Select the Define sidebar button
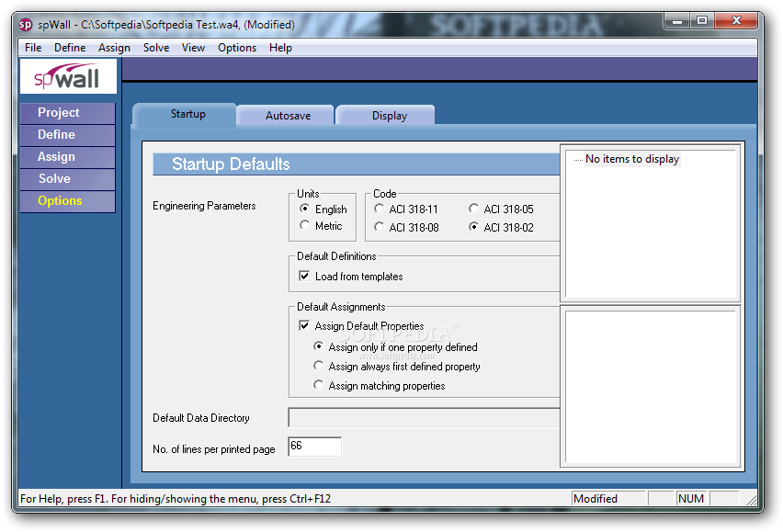 pyautogui.click(x=68, y=135)
